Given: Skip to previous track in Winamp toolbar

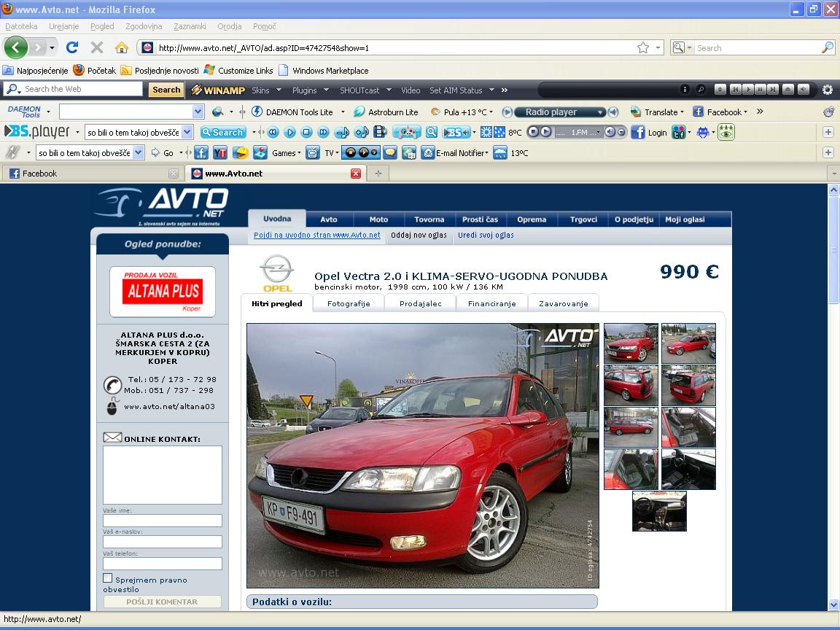Looking at the screenshot, I should pos(735,90).
